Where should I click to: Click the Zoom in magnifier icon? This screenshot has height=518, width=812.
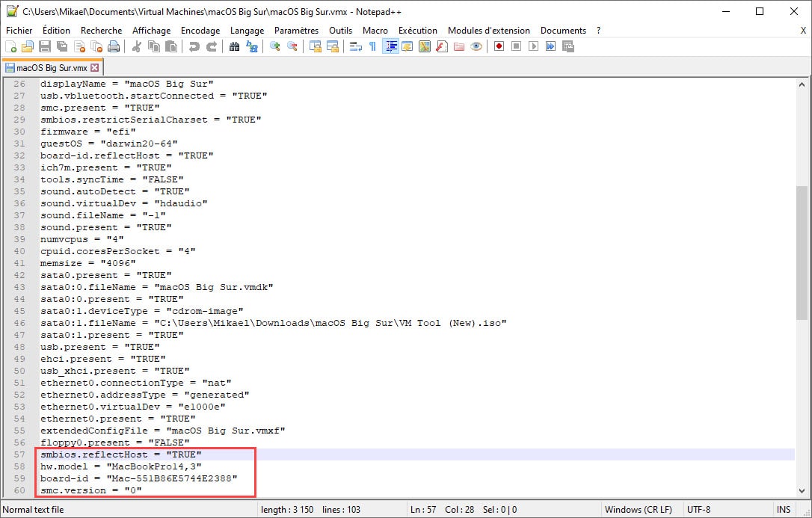point(275,46)
